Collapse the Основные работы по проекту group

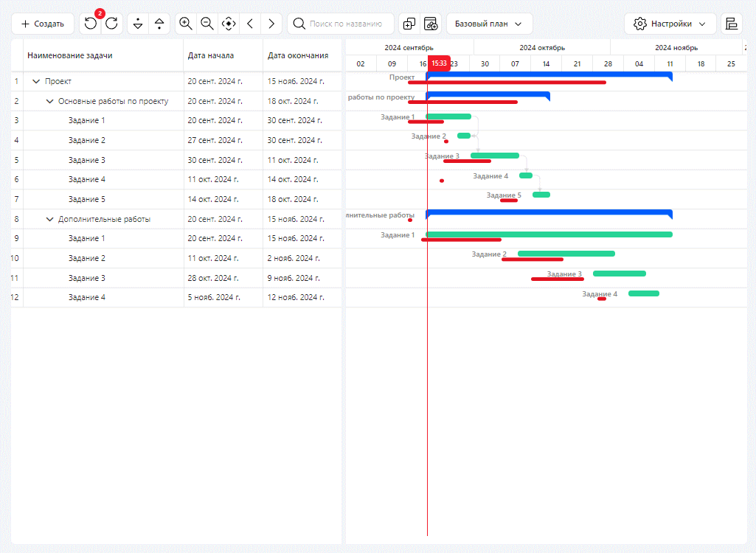pyautogui.click(x=49, y=101)
